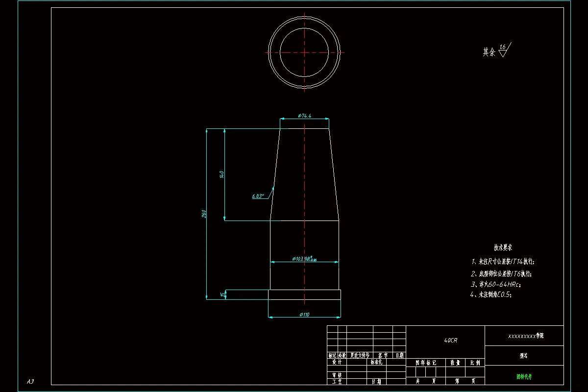Select the 140 taper height dimension
Screen dimensions: 588x392
pos(221,174)
